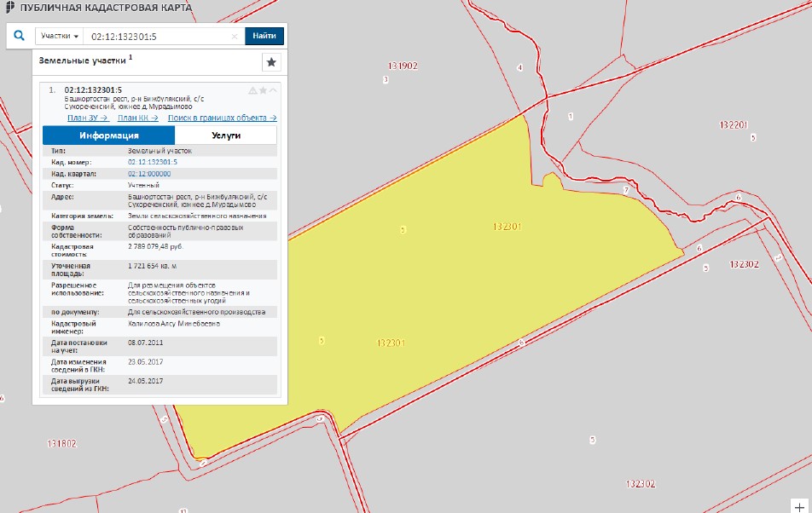The height and width of the screenshot is (513, 812).
Task: Click the magnifier search icon
Action: 20,37
